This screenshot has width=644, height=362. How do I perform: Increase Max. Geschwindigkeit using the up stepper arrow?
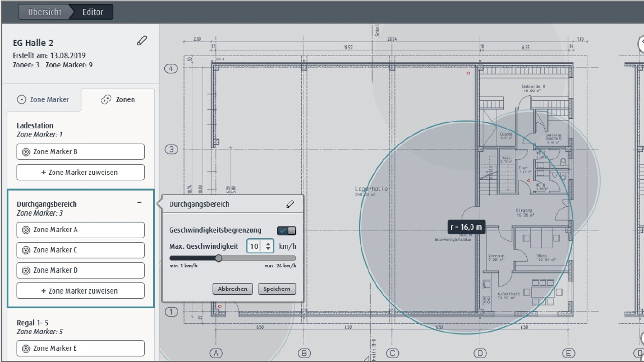pos(268,244)
